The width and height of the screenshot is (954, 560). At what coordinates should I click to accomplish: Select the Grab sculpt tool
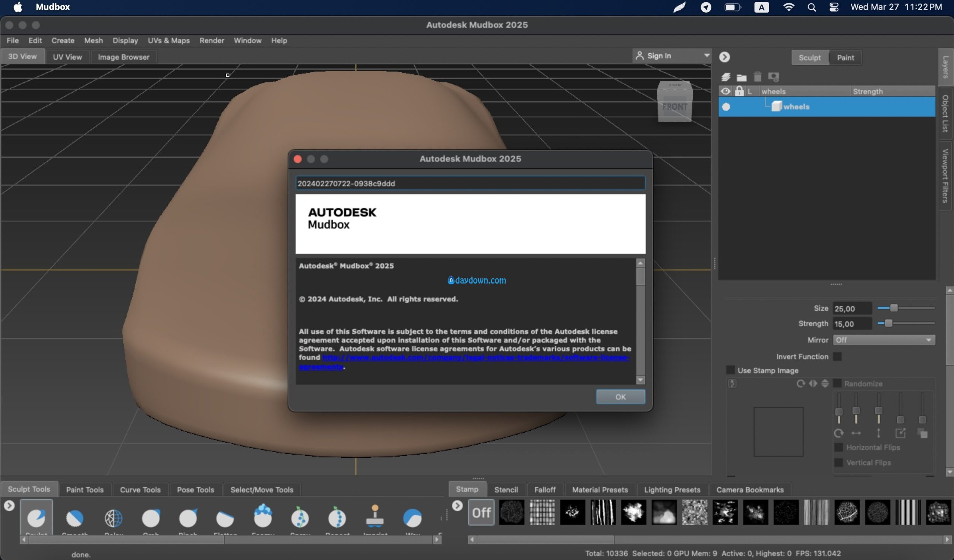pos(151,518)
